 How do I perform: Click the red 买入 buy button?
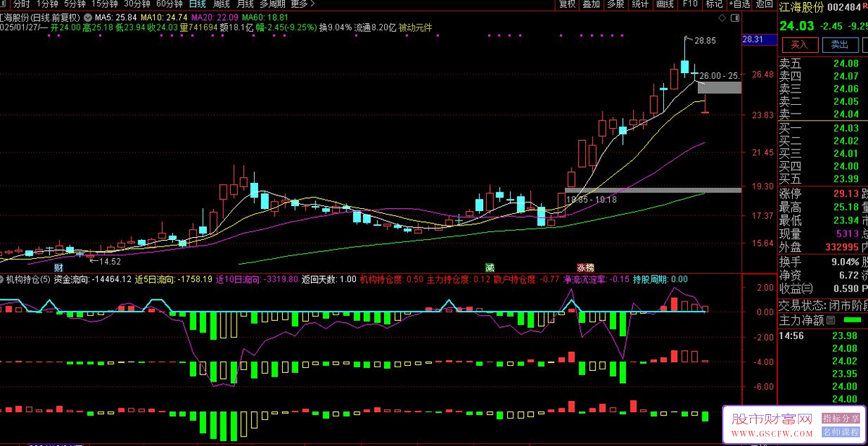click(x=799, y=45)
